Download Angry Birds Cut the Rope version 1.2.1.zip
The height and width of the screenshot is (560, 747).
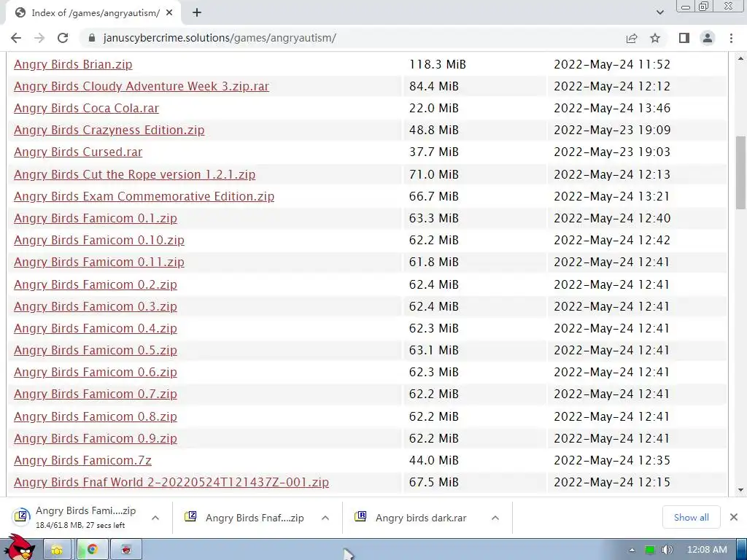pyautogui.click(x=134, y=174)
